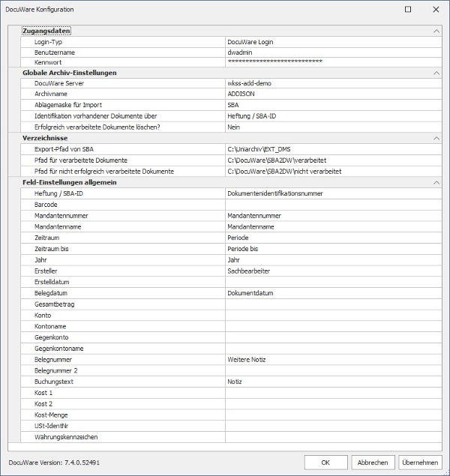Collapse the Verzeichnisse section chevron

tap(436, 138)
